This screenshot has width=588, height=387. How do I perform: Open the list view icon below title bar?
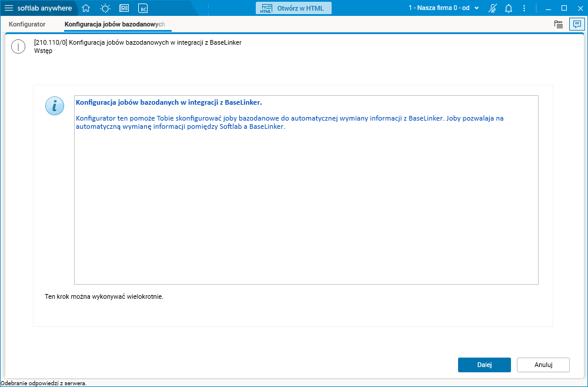[559, 24]
